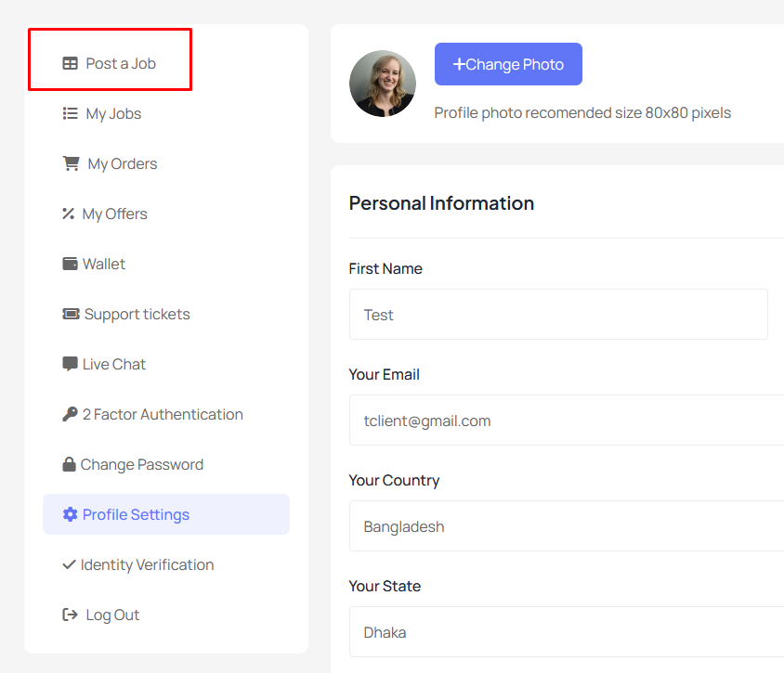This screenshot has height=673, width=784.
Task: Click the Change Photo button
Action: point(508,64)
